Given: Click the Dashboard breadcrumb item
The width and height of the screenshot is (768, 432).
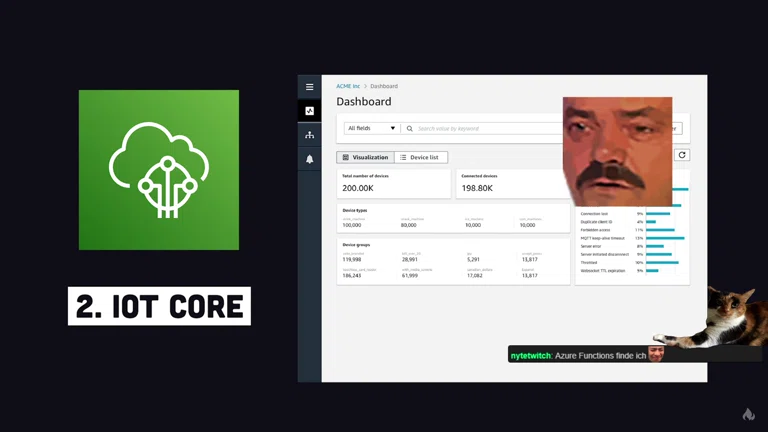Looking at the screenshot, I should click(384, 86).
